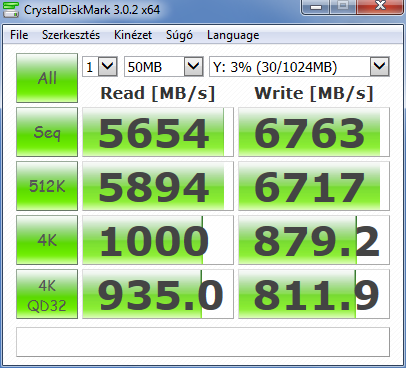Minimize the CrystalDiskMark window
Screen dimensions: 406x368
(x=316, y=6)
